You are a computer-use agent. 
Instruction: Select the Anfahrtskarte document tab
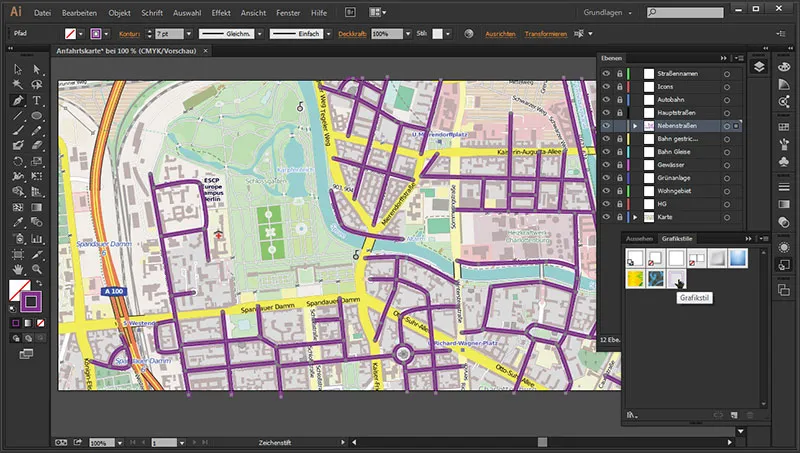[x=126, y=51]
